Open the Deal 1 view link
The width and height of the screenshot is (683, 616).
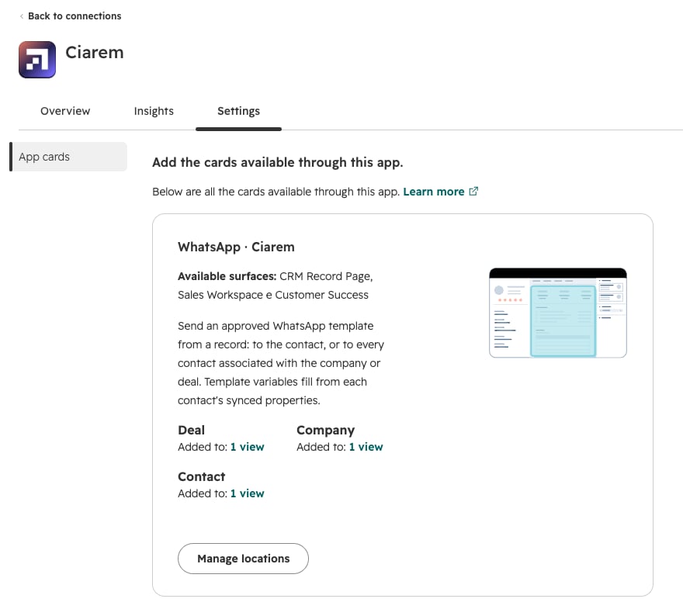click(248, 447)
